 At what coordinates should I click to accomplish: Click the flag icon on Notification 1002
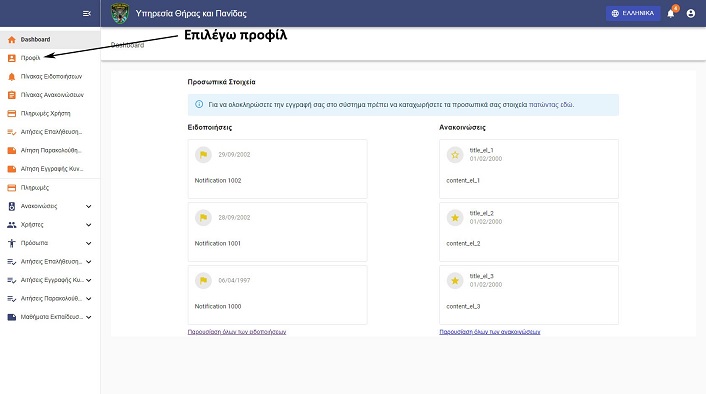[x=203, y=154]
